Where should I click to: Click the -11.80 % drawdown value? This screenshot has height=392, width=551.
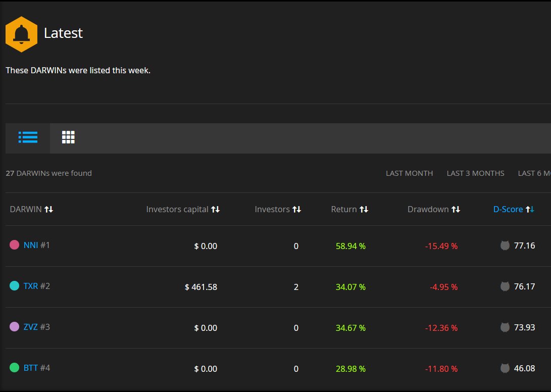(441, 369)
